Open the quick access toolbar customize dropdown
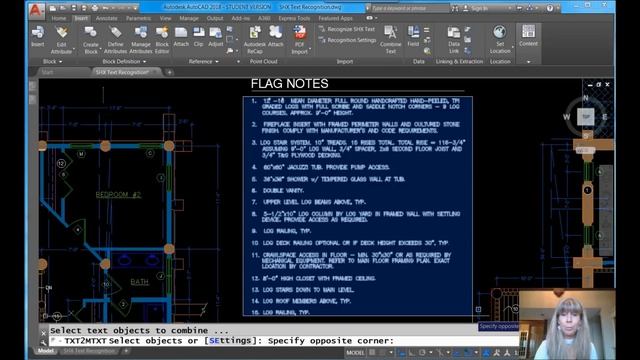Viewport: 640px width, 360px height. click(136, 8)
